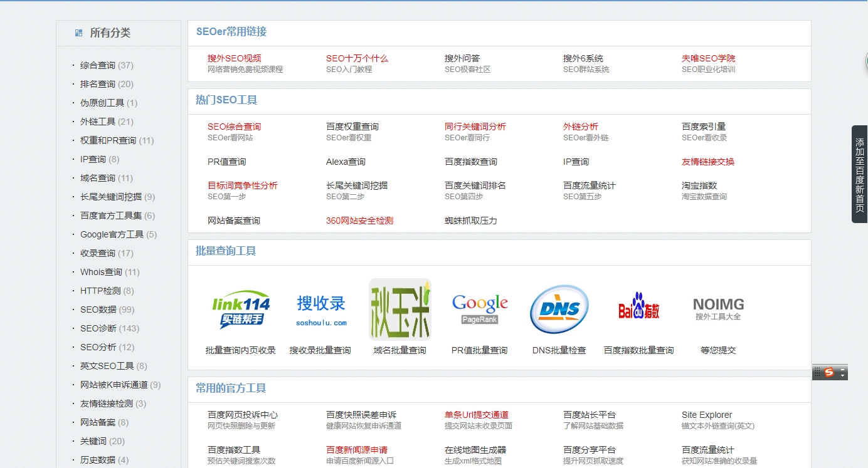Open the link114 批量查询内页收录 logo
The image size is (868, 468).
click(x=241, y=309)
